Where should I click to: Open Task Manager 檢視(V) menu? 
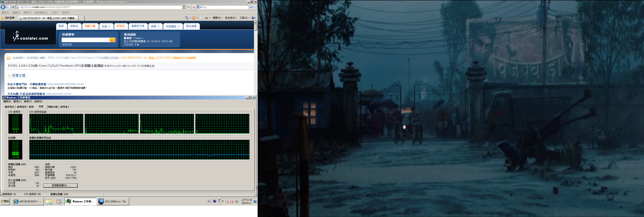click(28, 101)
